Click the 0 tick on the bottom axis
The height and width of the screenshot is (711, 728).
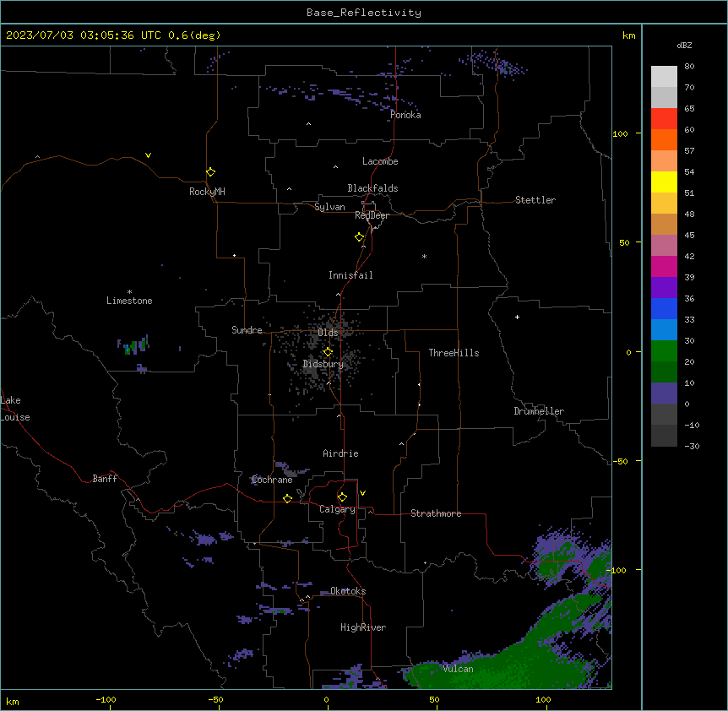coord(326,699)
